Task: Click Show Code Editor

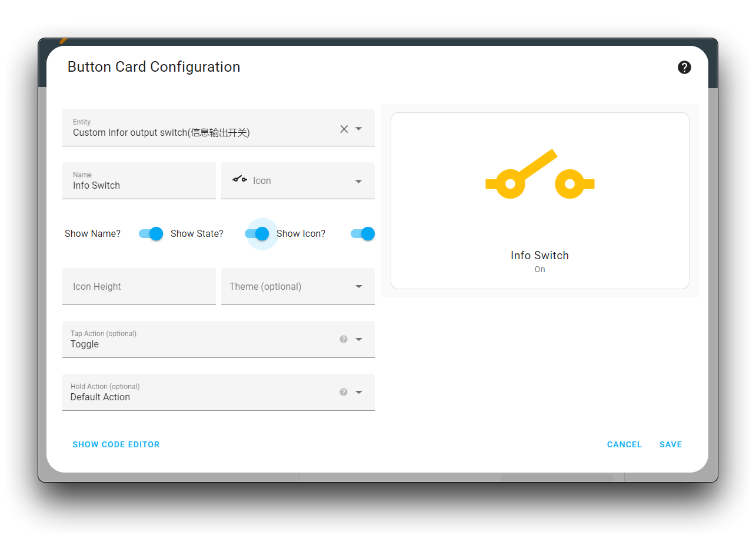Action: [x=116, y=444]
